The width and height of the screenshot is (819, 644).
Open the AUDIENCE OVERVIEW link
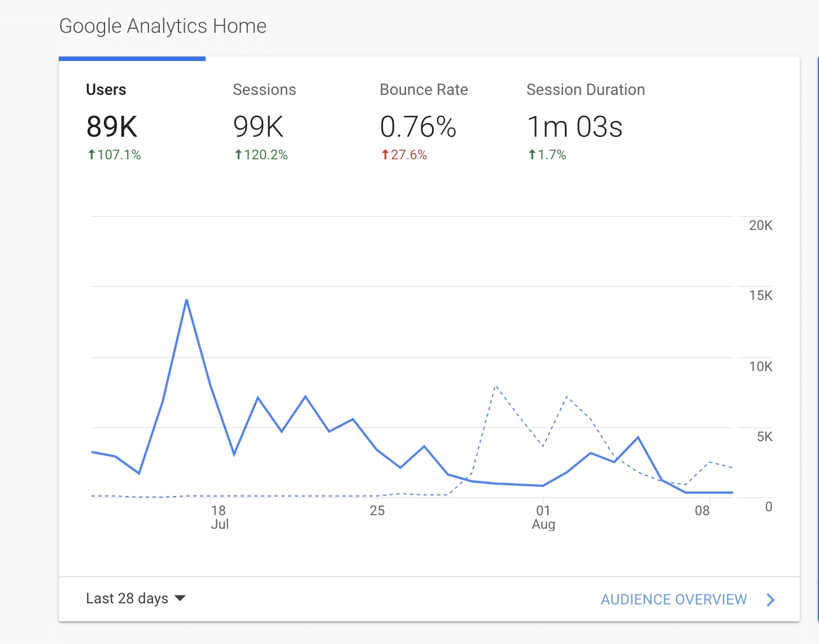pos(673,599)
